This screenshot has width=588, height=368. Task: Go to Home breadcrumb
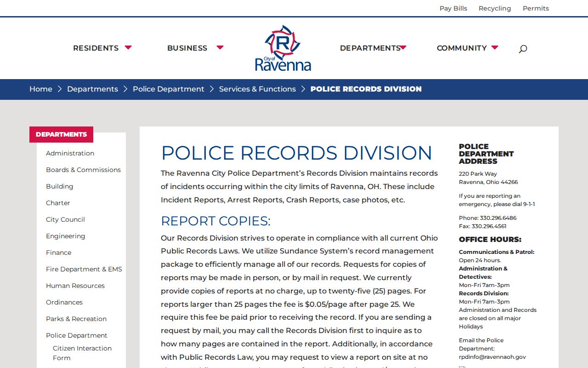coord(41,89)
